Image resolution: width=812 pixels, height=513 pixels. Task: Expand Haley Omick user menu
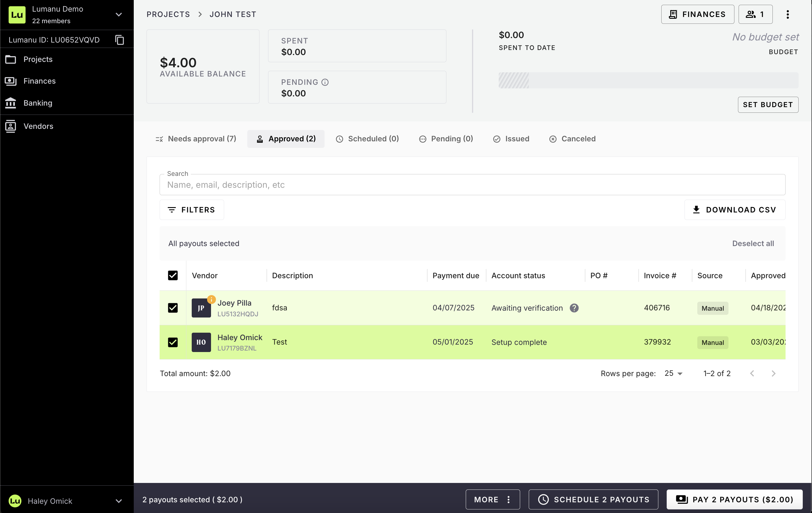coord(119,501)
